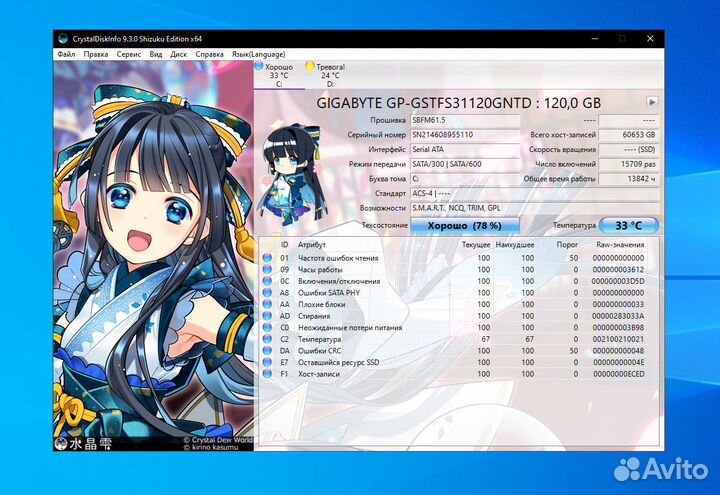Click the drive letter field C:

click(465, 179)
